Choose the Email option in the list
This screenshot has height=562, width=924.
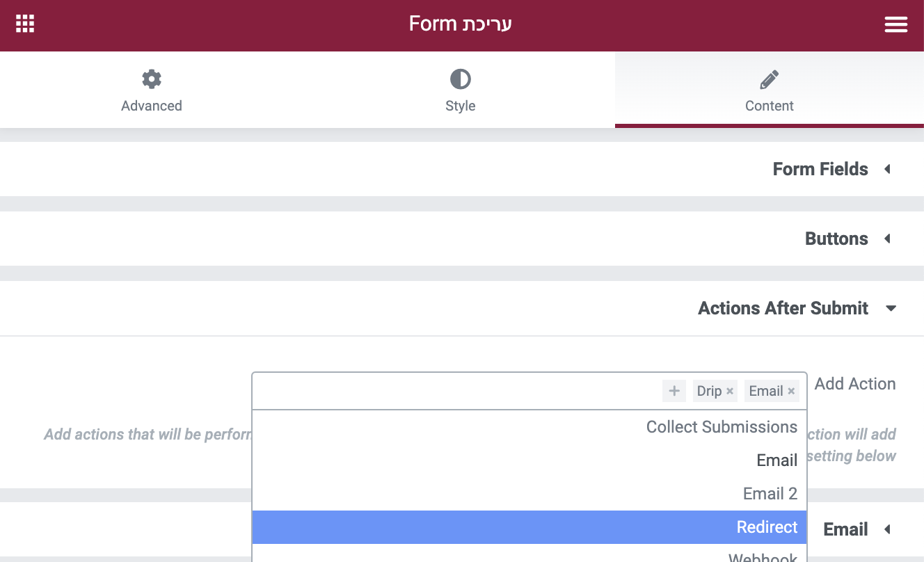pyautogui.click(x=529, y=460)
